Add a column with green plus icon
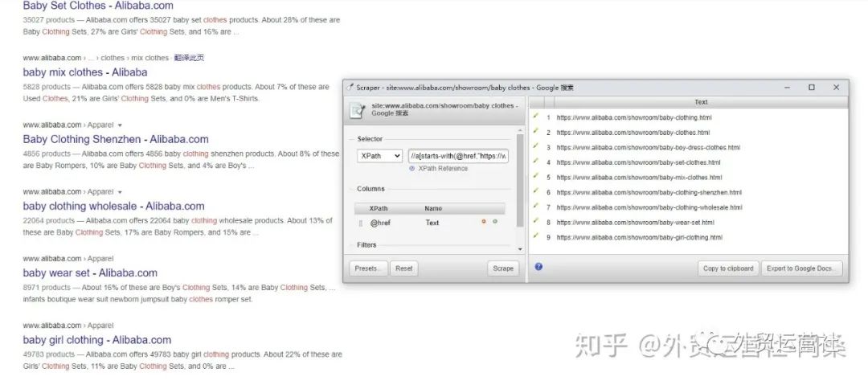 [x=495, y=222]
